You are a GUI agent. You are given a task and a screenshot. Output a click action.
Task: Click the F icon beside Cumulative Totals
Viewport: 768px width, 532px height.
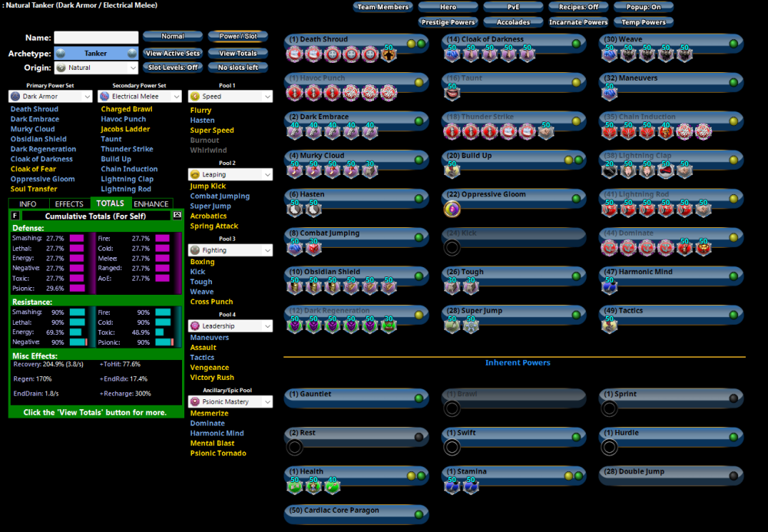coord(15,216)
